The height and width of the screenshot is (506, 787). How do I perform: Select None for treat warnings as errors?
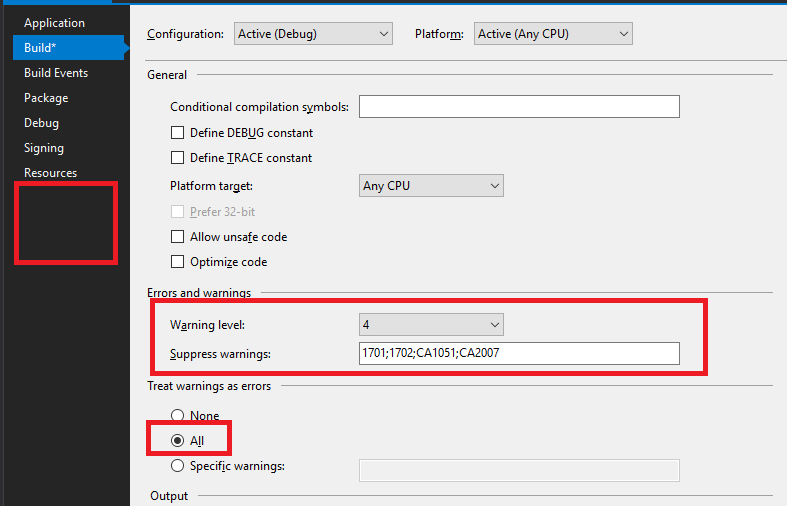click(x=178, y=416)
